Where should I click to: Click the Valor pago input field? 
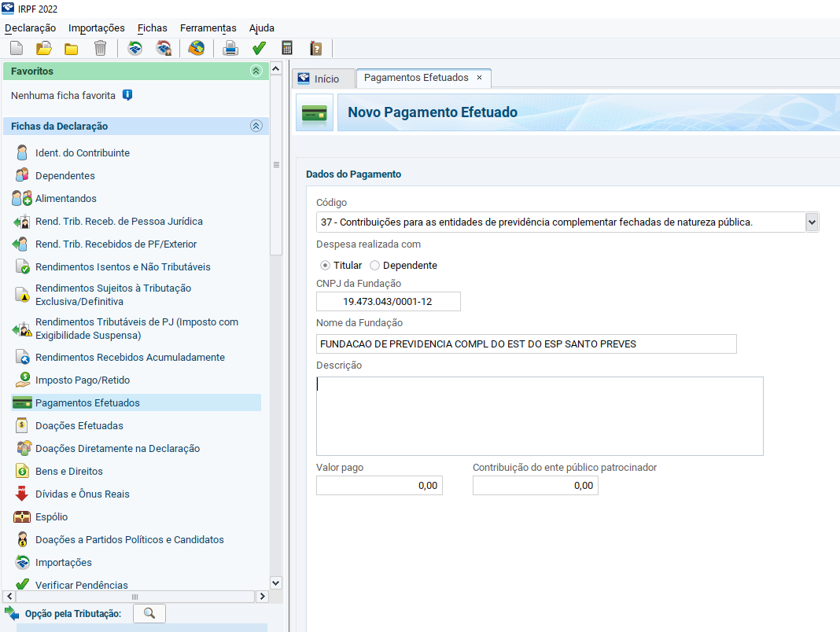coord(379,486)
